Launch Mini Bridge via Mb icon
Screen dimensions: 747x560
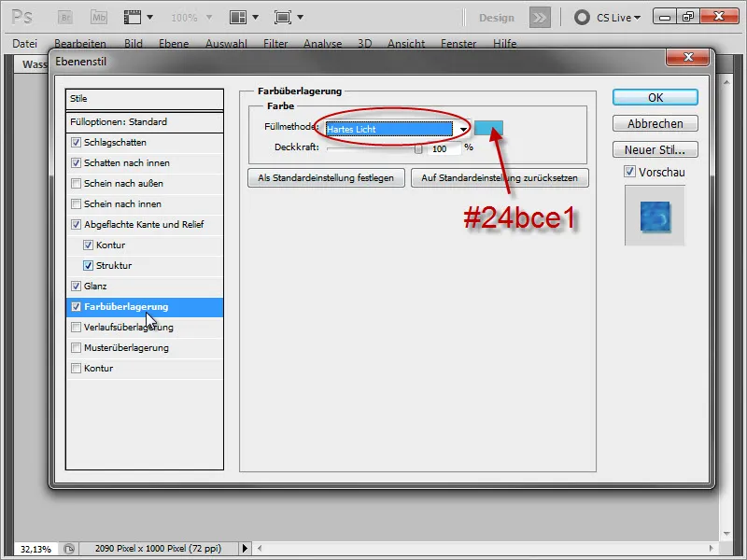coord(99,18)
